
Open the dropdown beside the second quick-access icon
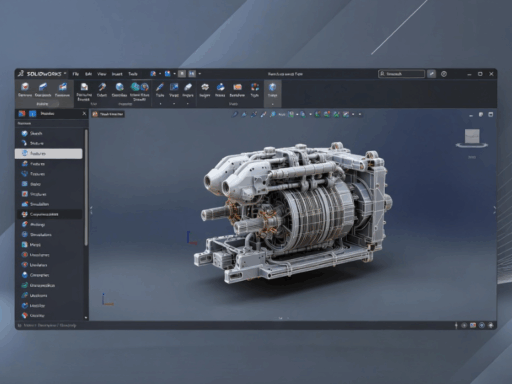174,74
